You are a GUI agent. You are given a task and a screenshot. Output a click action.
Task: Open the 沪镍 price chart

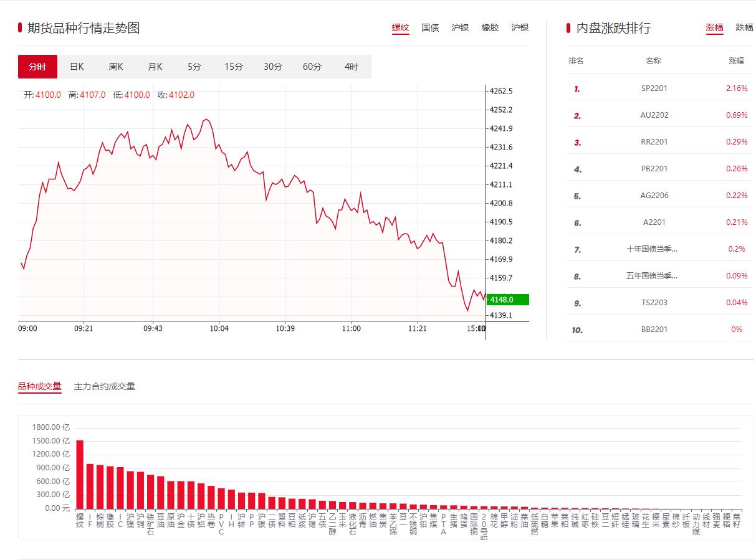[x=460, y=27]
